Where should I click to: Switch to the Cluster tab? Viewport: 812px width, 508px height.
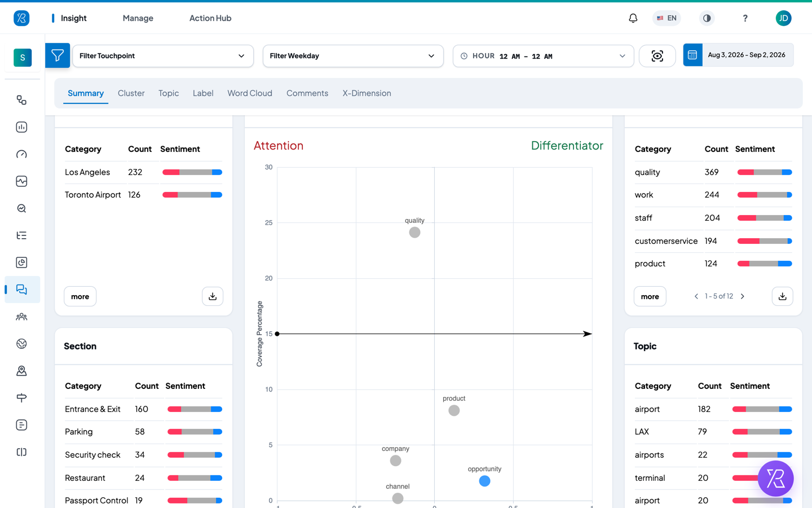tap(131, 93)
